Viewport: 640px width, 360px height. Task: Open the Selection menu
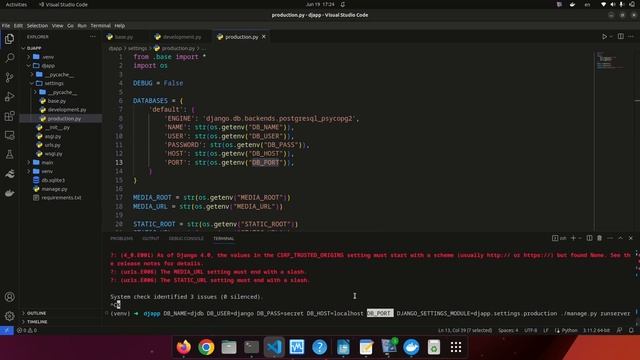click(37, 25)
